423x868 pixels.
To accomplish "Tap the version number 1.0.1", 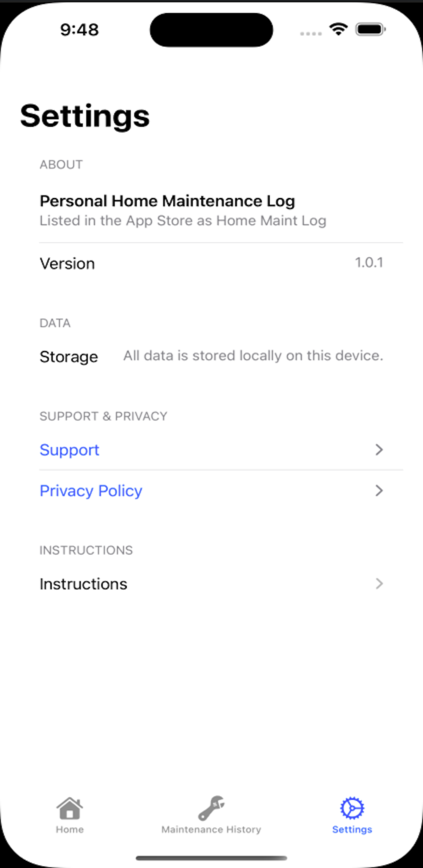I will click(x=369, y=262).
